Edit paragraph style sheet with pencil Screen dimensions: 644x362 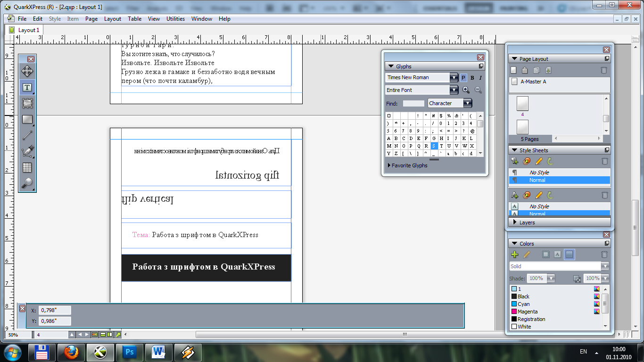pyautogui.click(x=539, y=161)
